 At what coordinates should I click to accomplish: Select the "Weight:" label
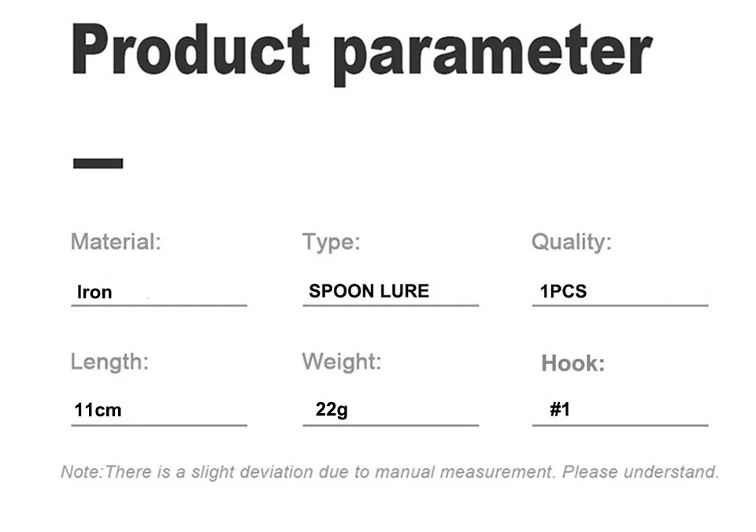pyautogui.click(x=341, y=362)
